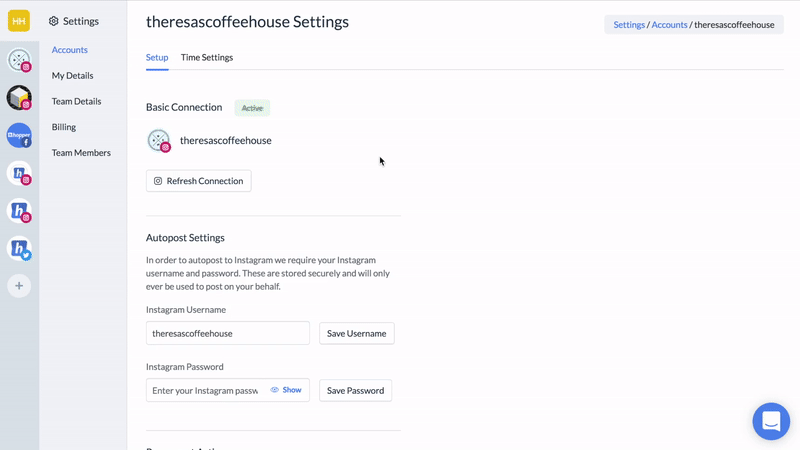Select theresascoffeehouse avatar in left rail
The width and height of the screenshot is (800, 450).
19,60
